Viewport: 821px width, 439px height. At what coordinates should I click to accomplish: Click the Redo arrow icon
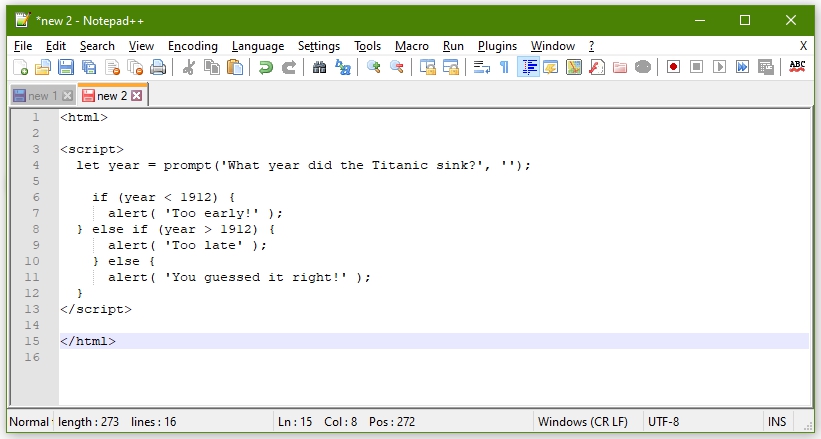[x=289, y=67]
